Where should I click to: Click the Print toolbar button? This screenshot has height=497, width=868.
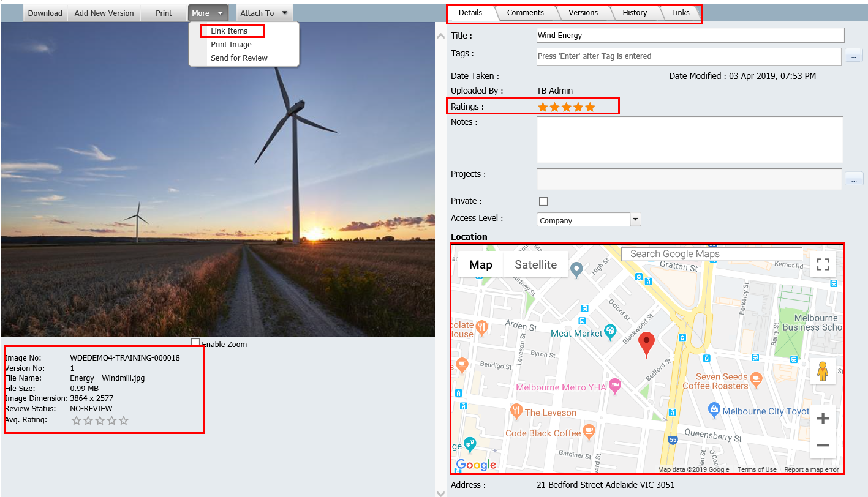point(164,13)
